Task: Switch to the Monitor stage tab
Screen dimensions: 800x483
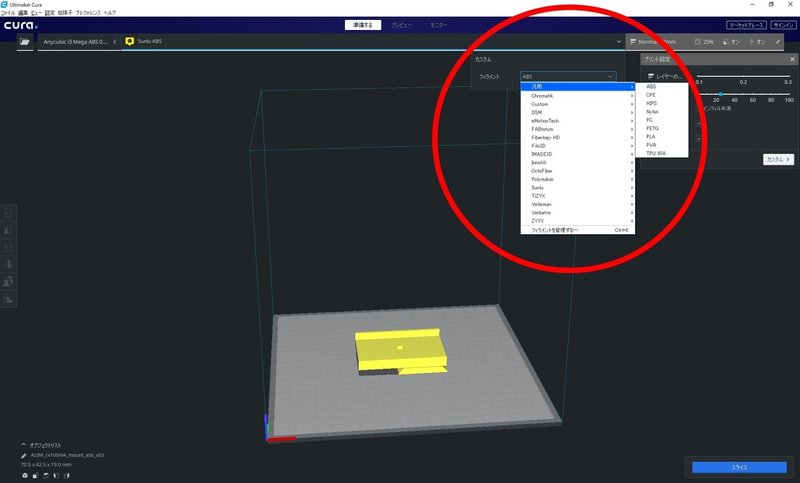Action: [x=439, y=25]
